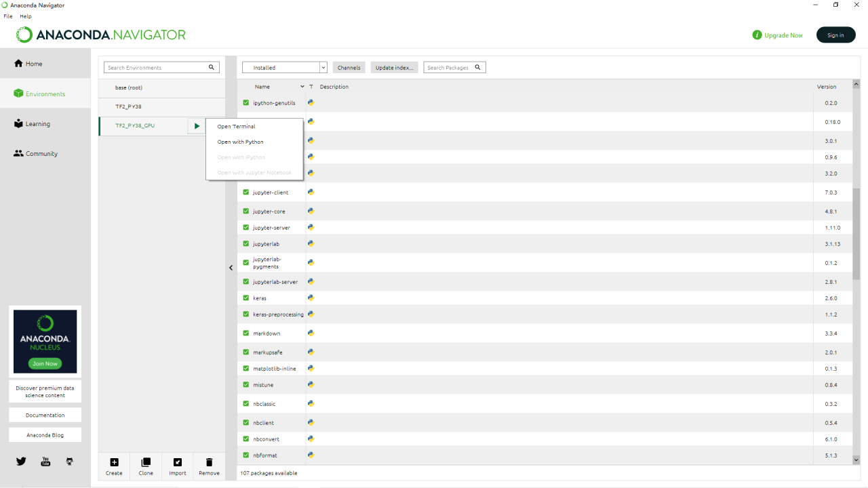The height and width of the screenshot is (488, 868).
Task: Click the Search Environments magnifier icon
Action: [212, 67]
